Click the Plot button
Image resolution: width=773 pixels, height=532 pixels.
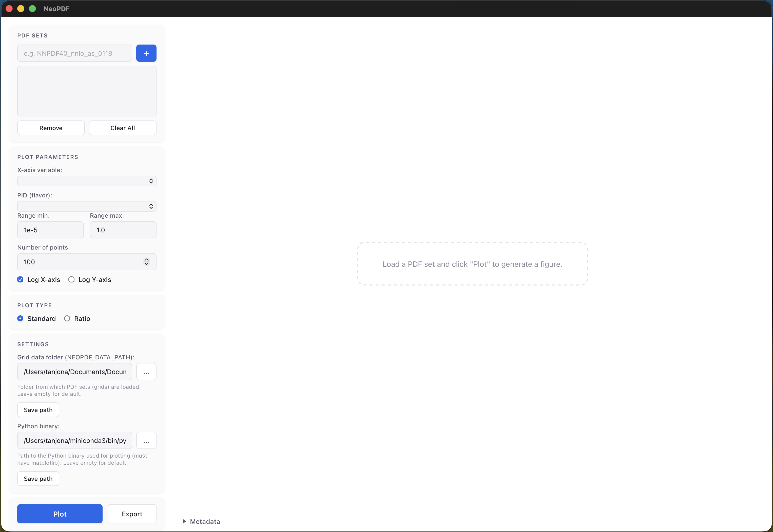(x=59, y=514)
